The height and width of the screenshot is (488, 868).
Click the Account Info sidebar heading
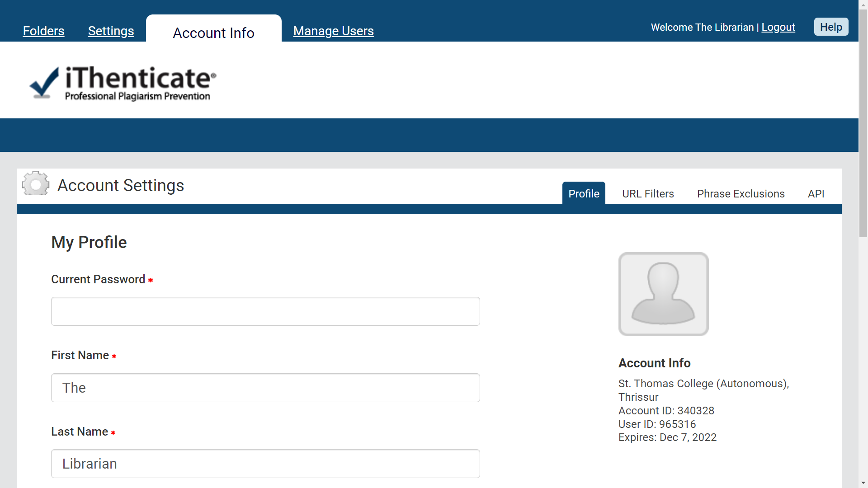(654, 363)
